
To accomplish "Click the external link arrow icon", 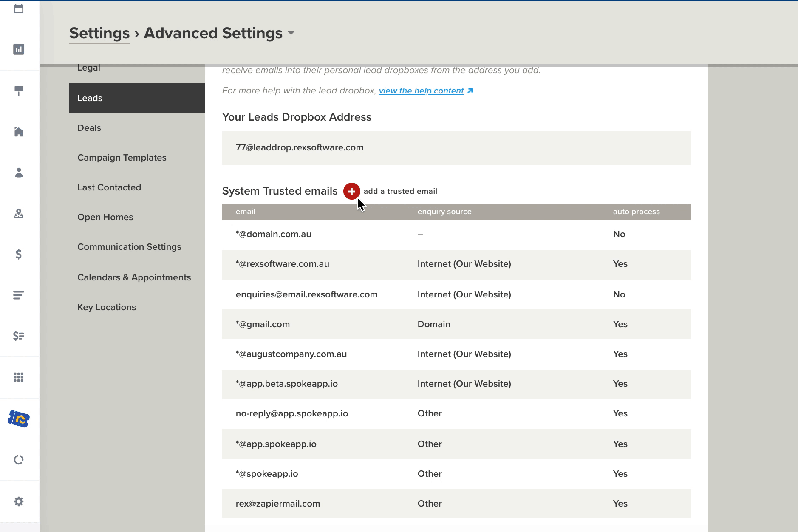I will click(470, 91).
